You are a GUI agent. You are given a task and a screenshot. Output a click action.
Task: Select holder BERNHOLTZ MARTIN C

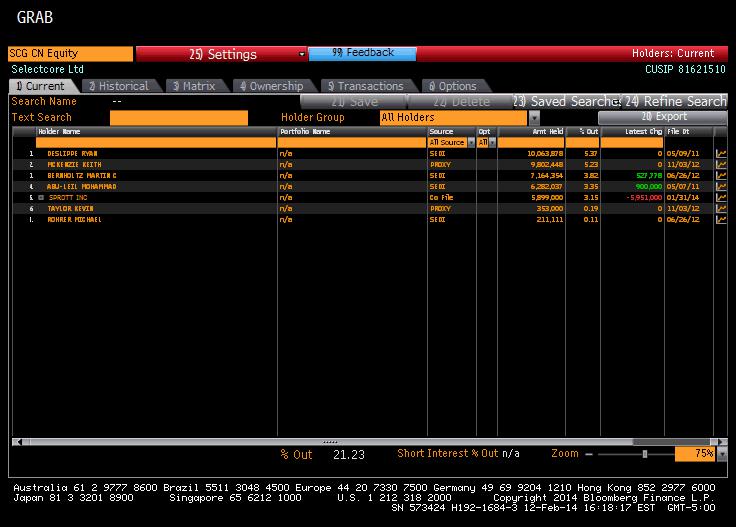coord(82,176)
